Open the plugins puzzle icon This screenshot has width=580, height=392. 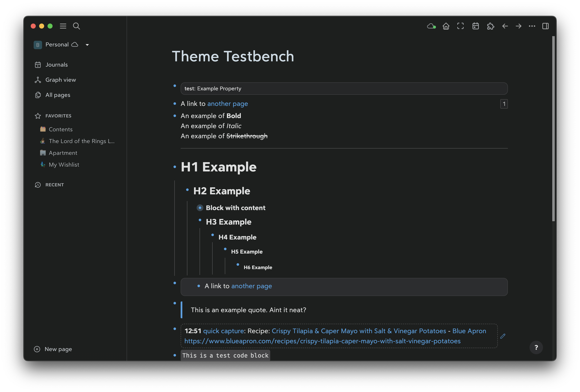pyautogui.click(x=490, y=26)
